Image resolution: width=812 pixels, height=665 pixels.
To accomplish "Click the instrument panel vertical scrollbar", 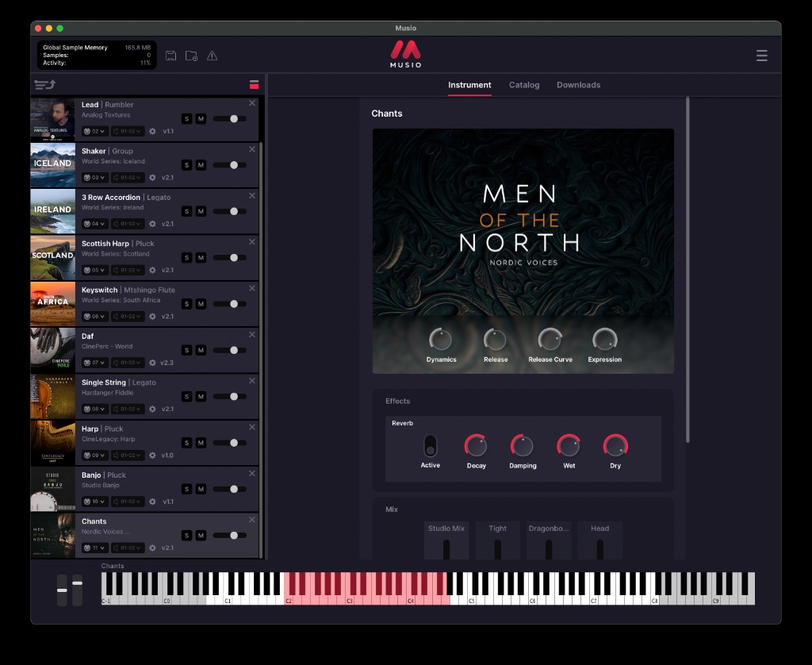I will (x=688, y=270).
